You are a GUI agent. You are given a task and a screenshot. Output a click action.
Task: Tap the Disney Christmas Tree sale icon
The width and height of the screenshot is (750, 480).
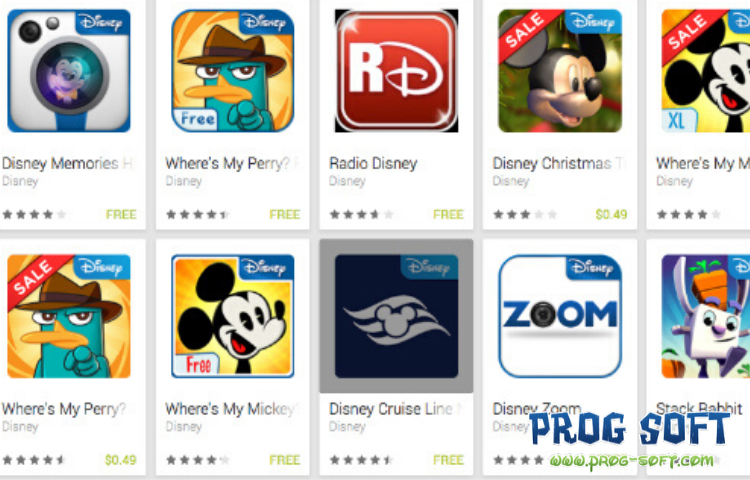(x=560, y=70)
